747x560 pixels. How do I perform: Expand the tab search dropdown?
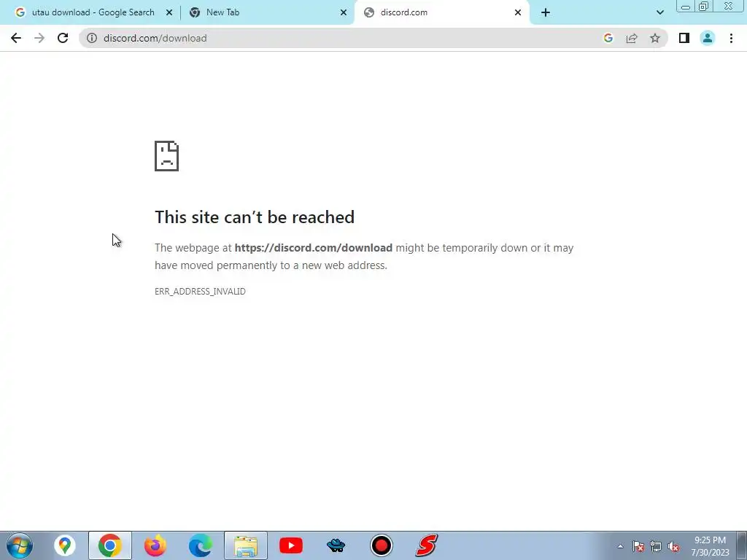click(659, 12)
